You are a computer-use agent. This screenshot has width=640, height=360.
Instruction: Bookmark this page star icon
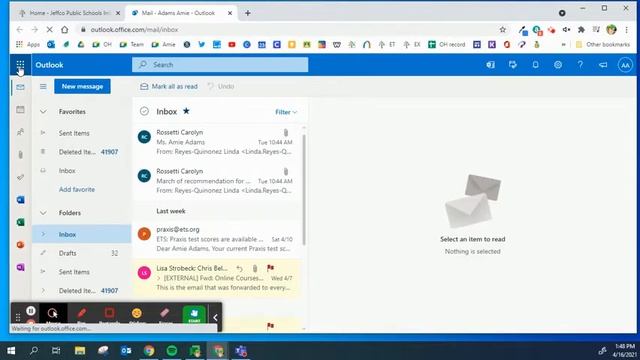click(x=502, y=29)
